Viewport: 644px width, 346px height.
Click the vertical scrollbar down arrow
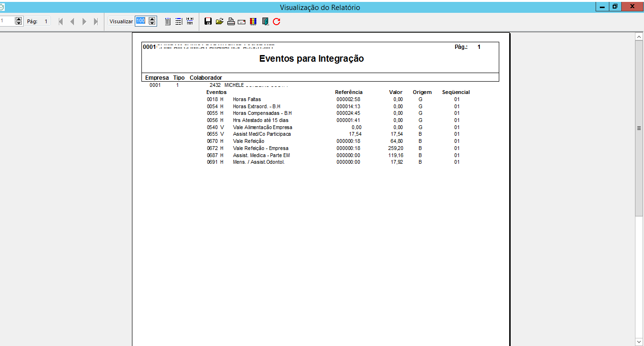(x=639, y=341)
